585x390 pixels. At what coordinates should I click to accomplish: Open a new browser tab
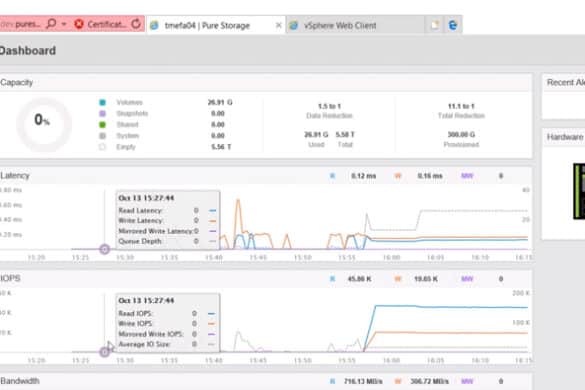tap(435, 25)
